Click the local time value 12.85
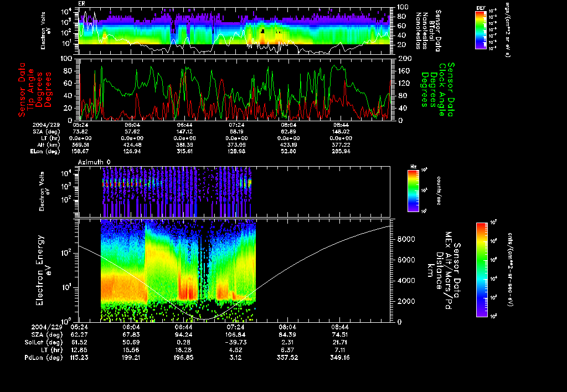 (79, 350)
